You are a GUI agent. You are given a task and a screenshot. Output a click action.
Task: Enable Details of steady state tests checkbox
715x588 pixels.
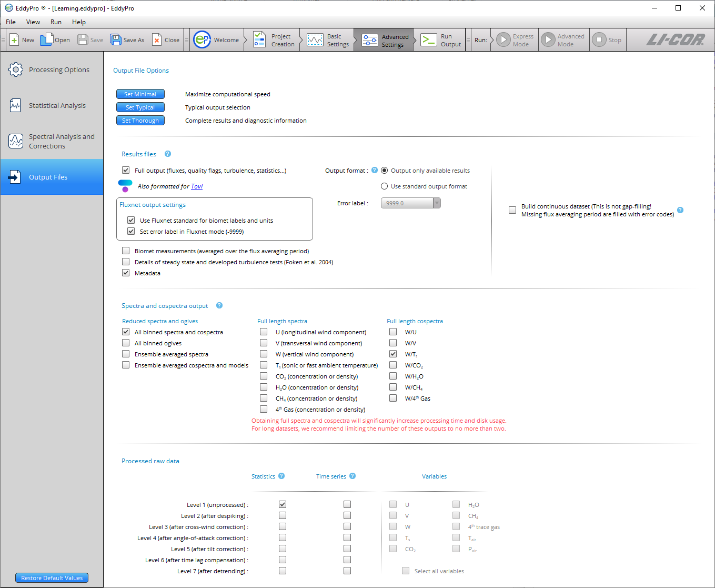[x=126, y=262]
